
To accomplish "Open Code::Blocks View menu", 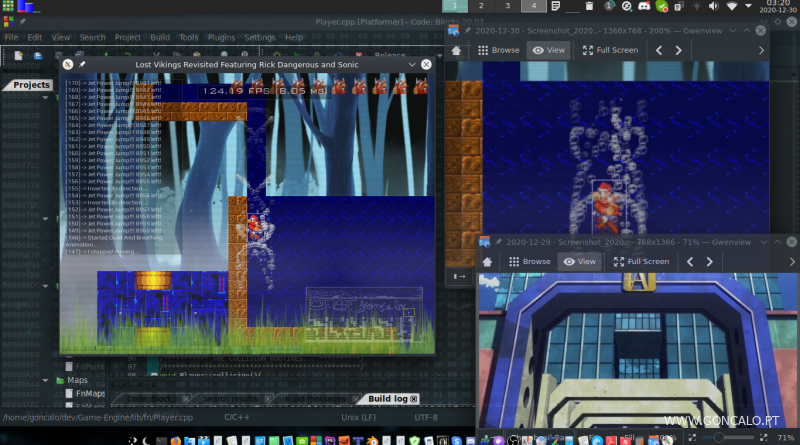I will (x=61, y=37).
